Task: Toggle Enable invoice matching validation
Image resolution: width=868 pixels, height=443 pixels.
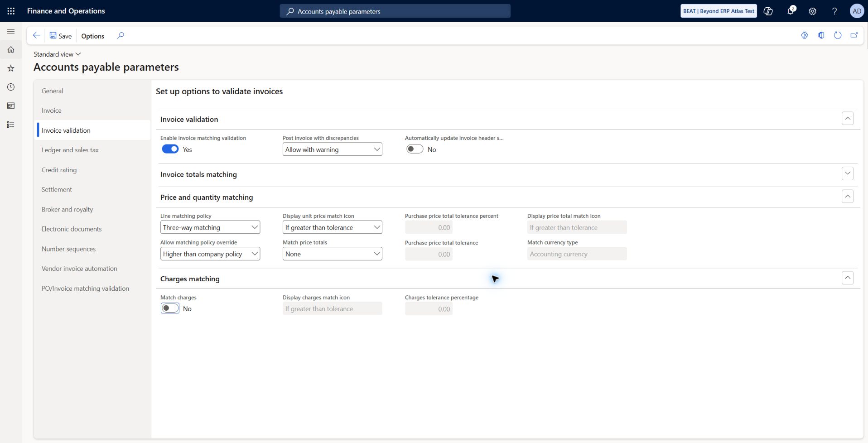Action: tap(170, 149)
